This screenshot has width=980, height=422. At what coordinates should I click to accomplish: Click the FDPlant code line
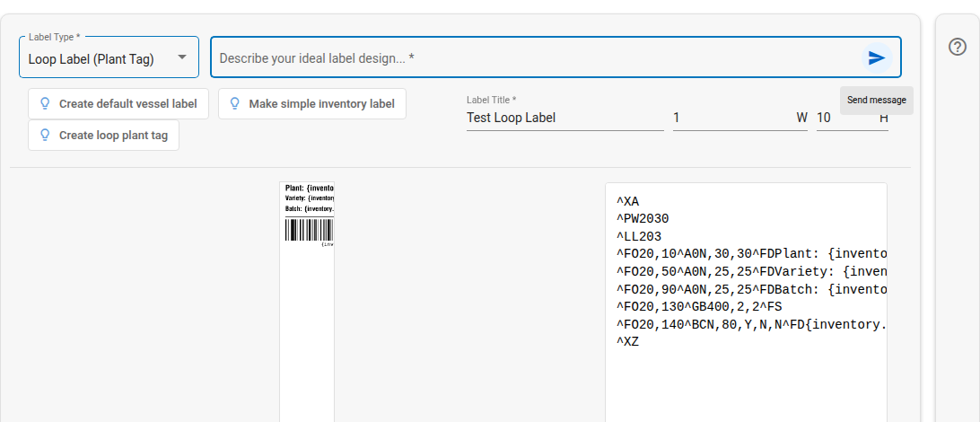point(751,254)
